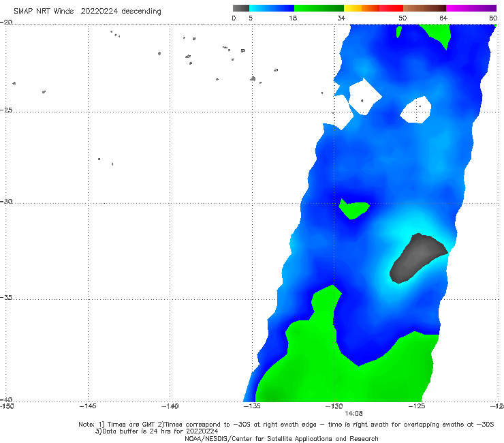This screenshot has height=443, width=504.
Task: Click the longitude label '-125'
Action: click(x=417, y=406)
